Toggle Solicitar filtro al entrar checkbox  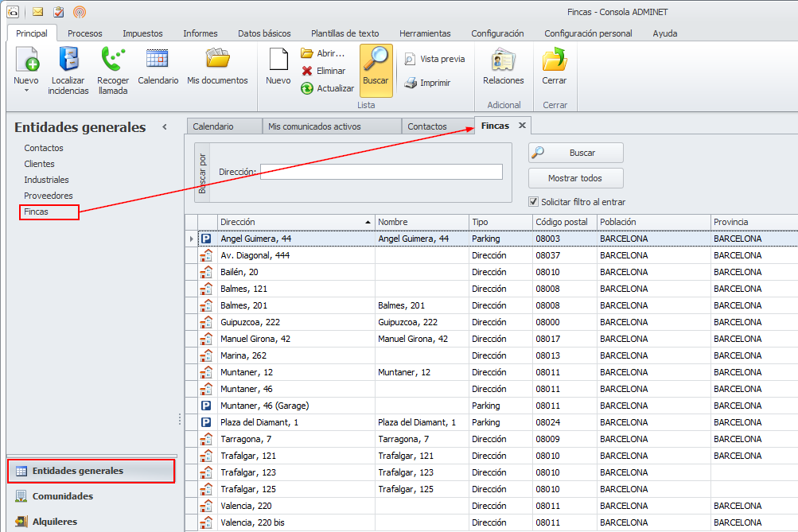(534, 203)
